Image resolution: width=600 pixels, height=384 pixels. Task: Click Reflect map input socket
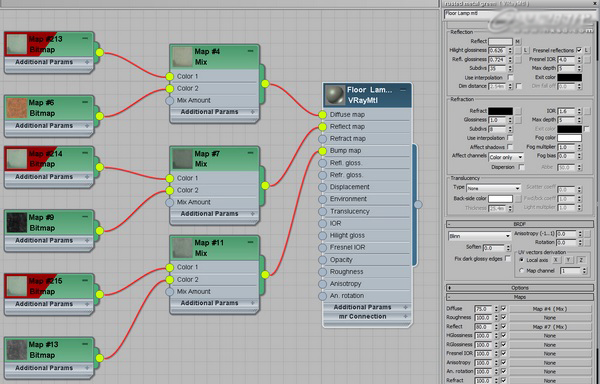pos(323,127)
